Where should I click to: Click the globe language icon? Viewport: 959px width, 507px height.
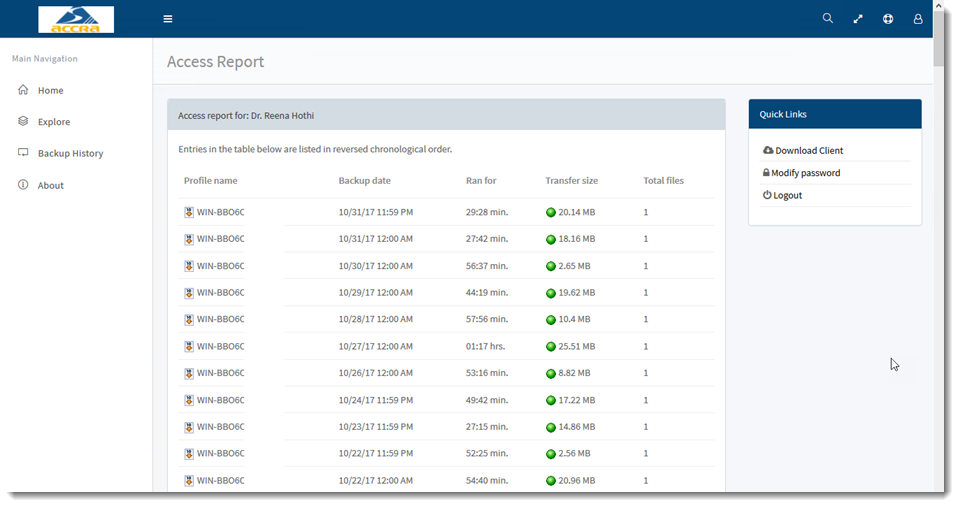click(x=888, y=19)
